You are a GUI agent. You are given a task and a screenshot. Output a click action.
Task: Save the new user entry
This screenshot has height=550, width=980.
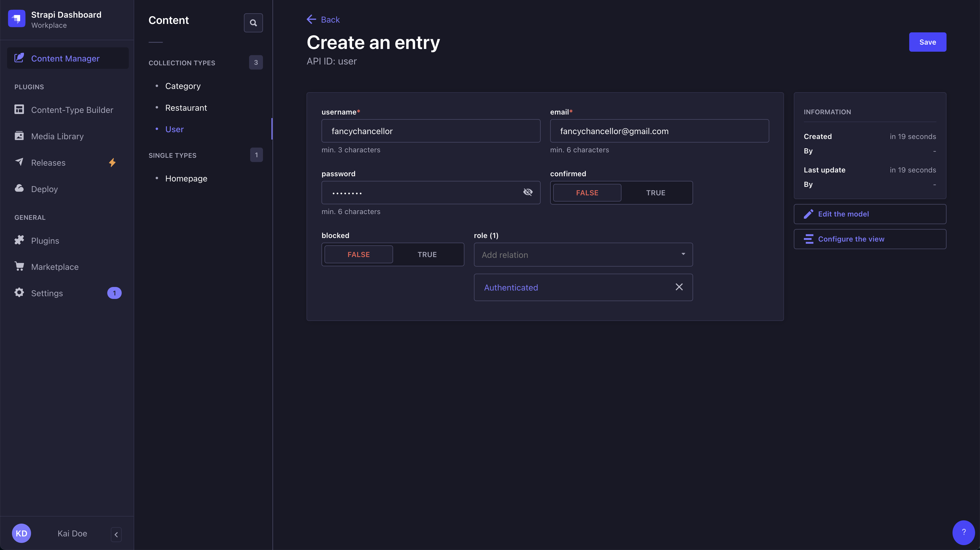927,42
